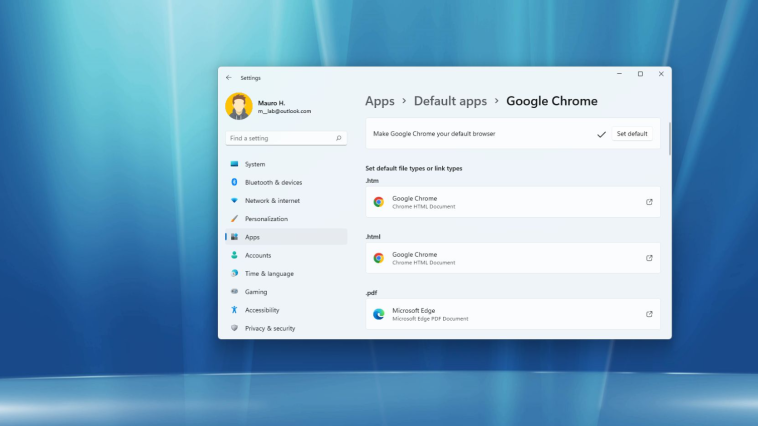Go to Network & internet section
Image resolution: width=758 pixels, height=426 pixels.
click(x=272, y=200)
